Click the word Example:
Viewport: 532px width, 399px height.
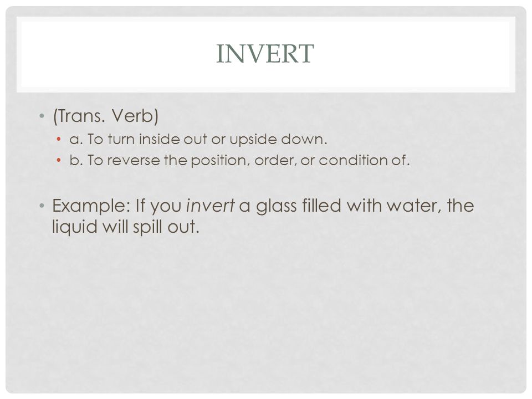coord(91,206)
